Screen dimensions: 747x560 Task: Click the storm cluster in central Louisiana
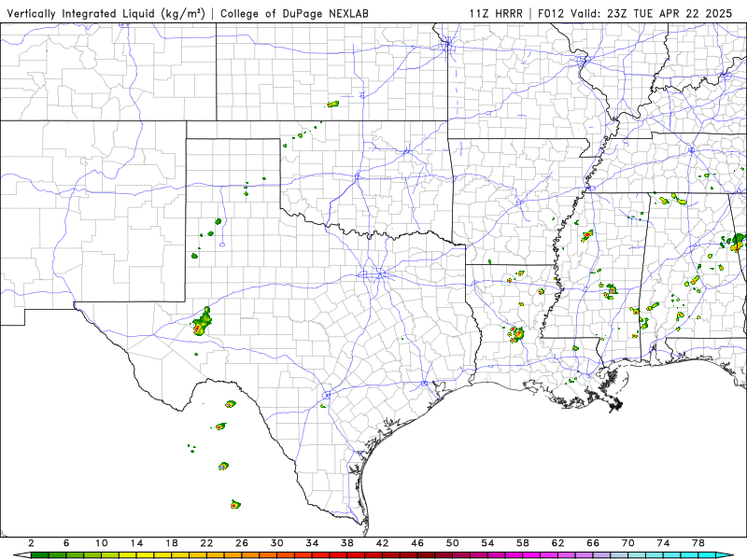(x=516, y=333)
